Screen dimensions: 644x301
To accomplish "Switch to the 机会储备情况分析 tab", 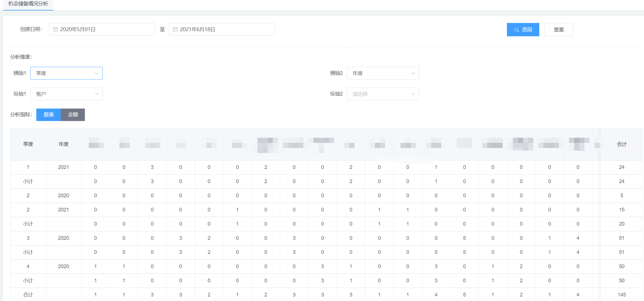I will coord(28,4).
